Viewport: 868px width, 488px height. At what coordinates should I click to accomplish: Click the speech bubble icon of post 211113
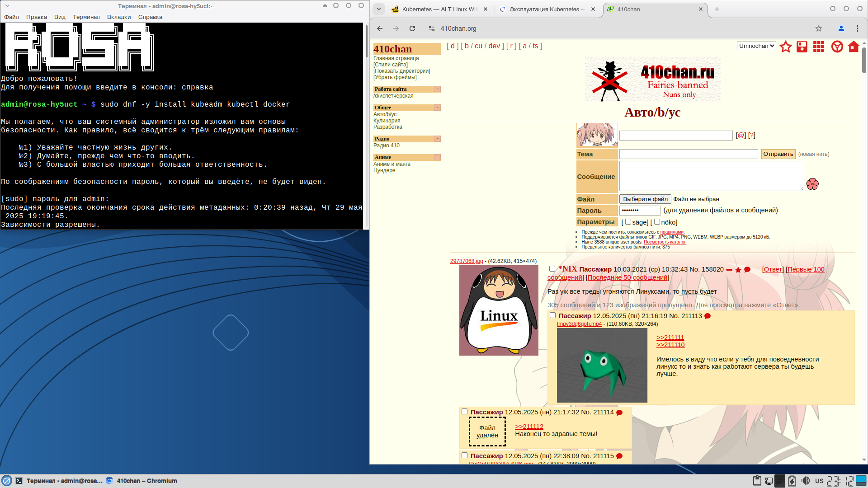708,316
